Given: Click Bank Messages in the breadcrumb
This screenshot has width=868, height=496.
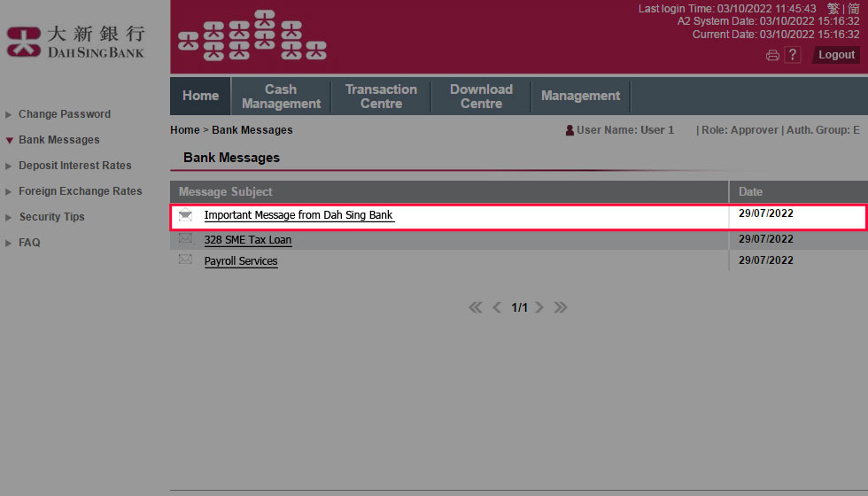Looking at the screenshot, I should point(252,130).
